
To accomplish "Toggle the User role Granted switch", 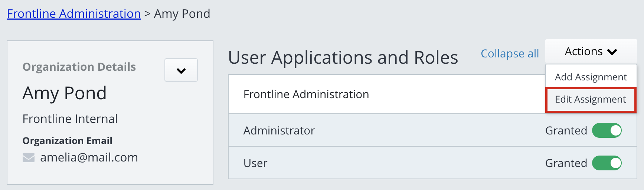I will click(x=607, y=163).
